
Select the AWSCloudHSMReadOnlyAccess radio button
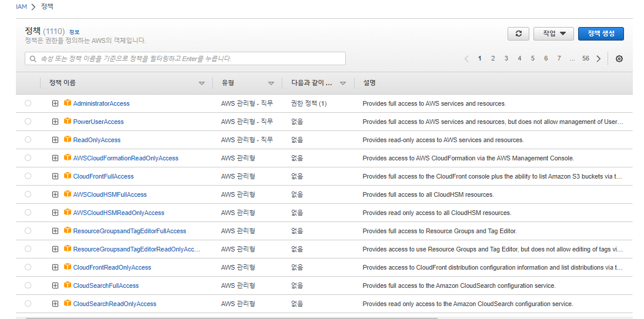coord(28,213)
